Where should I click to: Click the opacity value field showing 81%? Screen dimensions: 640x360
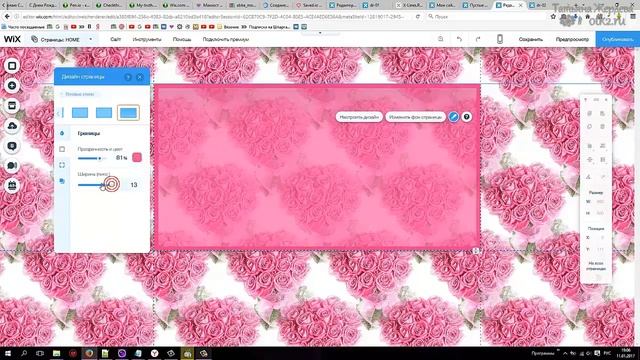click(x=121, y=158)
